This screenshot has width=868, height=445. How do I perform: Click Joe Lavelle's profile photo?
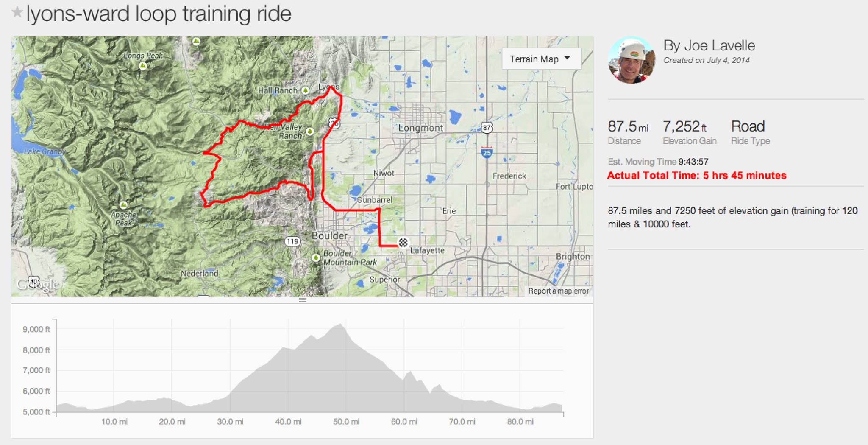tap(631, 60)
